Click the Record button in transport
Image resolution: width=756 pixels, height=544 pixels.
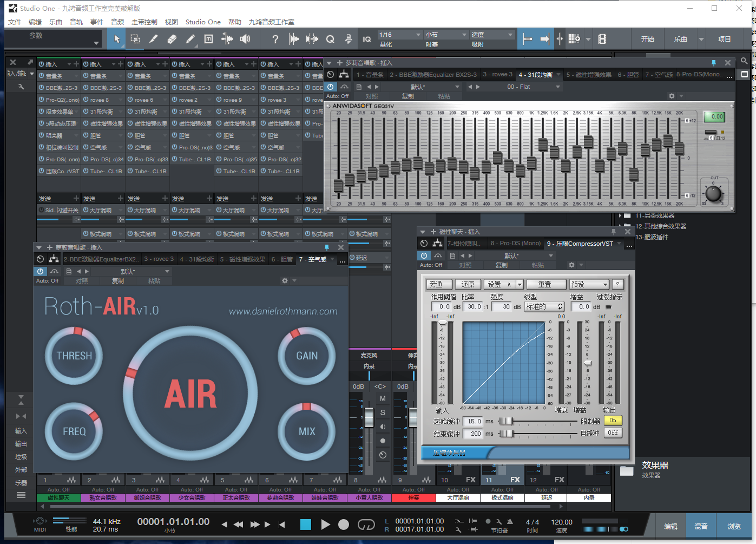click(344, 525)
